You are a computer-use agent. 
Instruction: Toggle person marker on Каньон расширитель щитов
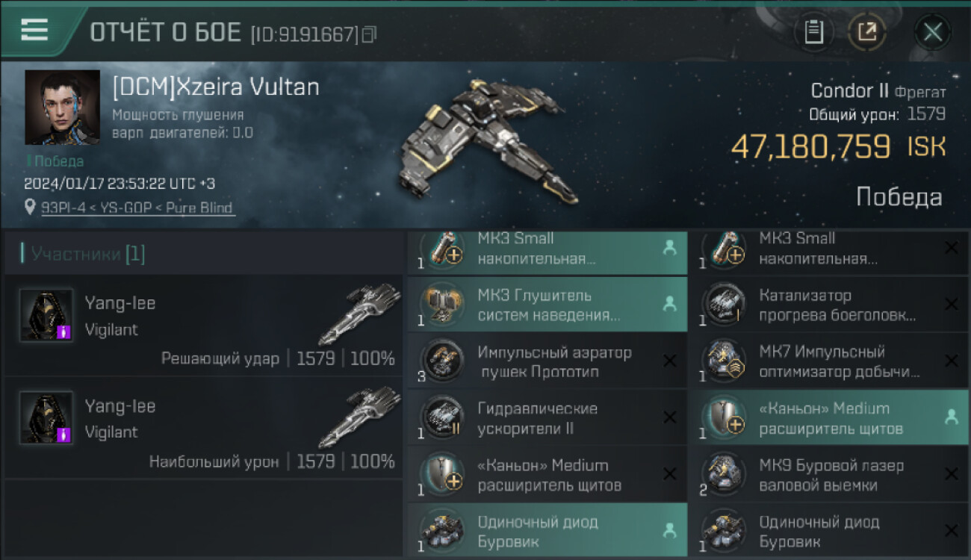pyautogui.click(x=951, y=417)
